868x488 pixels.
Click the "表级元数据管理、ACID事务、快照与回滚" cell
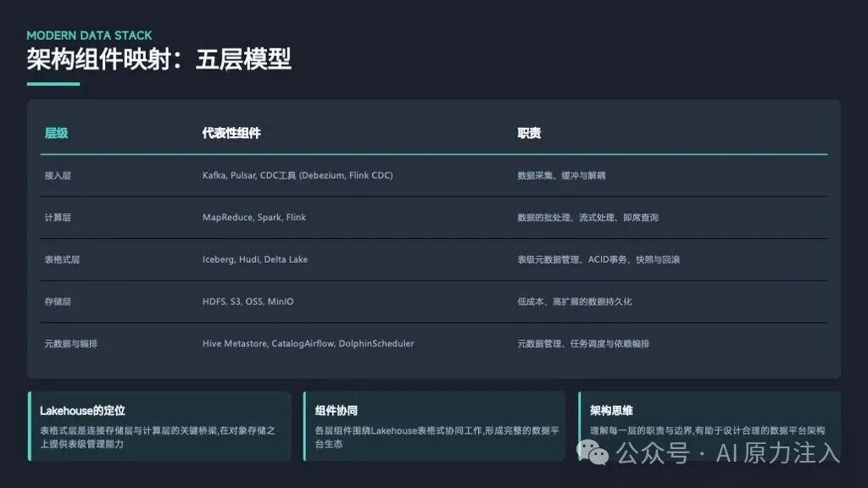pos(598,259)
